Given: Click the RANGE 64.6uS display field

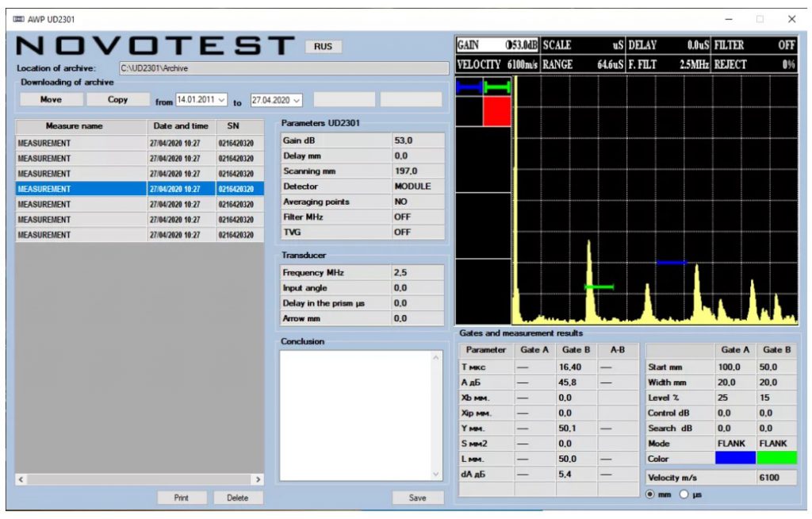Looking at the screenshot, I should (583, 65).
